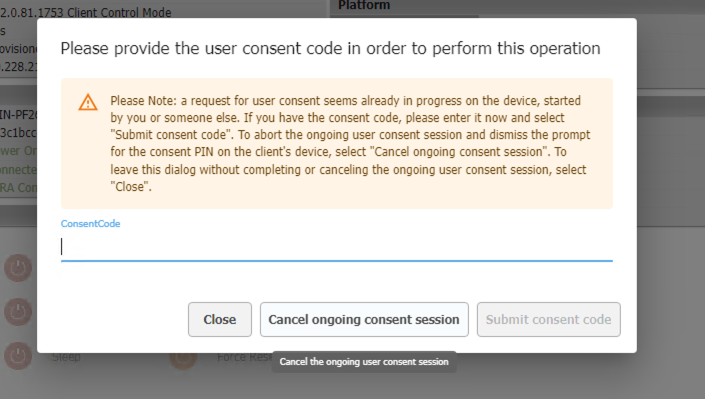The height and width of the screenshot is (399, 705).
Task: Click the Sleep label in background
Action: pyautogui.click(x=66, y=357)
